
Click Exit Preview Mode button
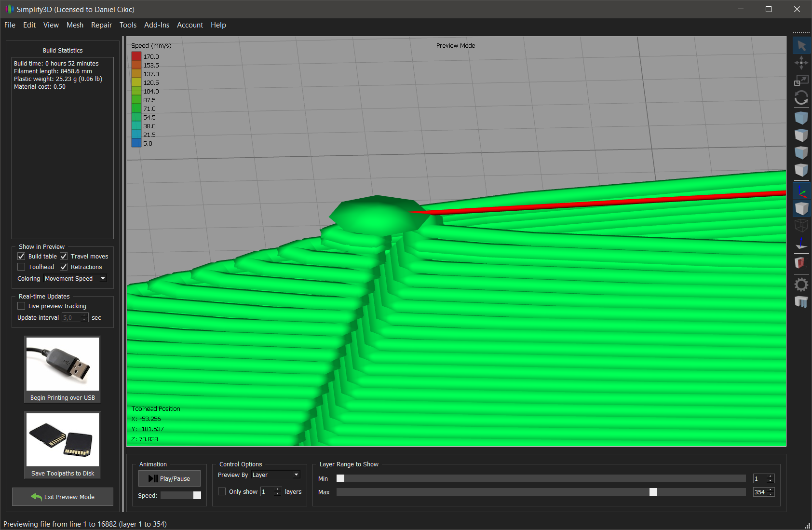(x=63, y=497)
